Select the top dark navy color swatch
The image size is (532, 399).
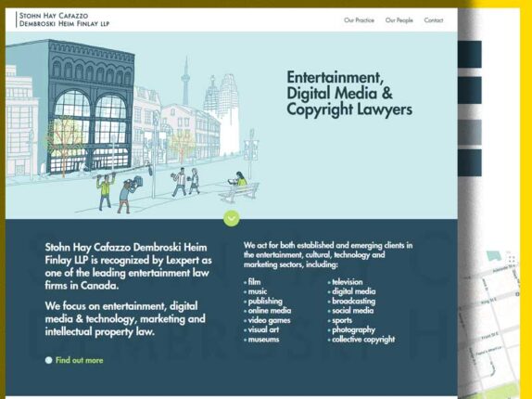click(470, 55)
